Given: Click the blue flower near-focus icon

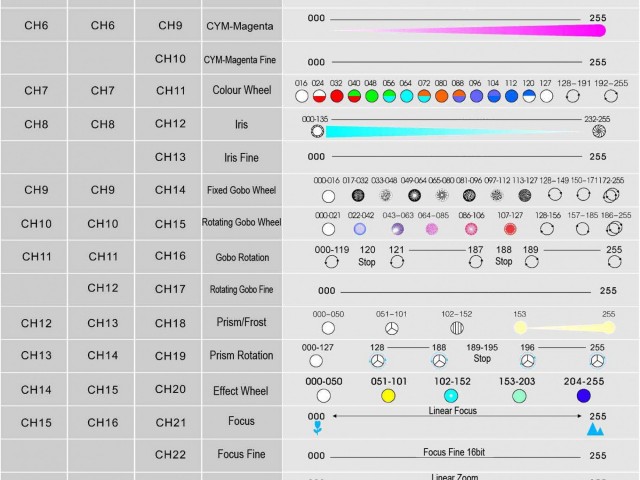Looking at the screenshot, I should [318, 430].
